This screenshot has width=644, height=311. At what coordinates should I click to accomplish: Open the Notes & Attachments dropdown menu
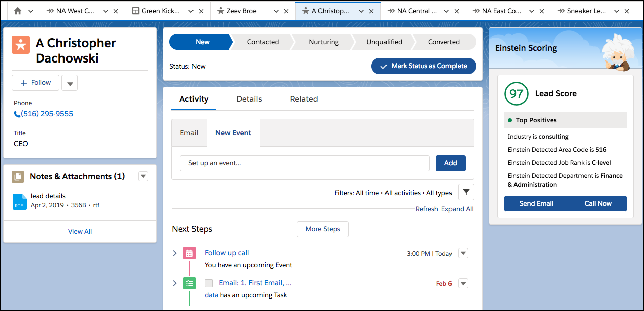[143, 176]
